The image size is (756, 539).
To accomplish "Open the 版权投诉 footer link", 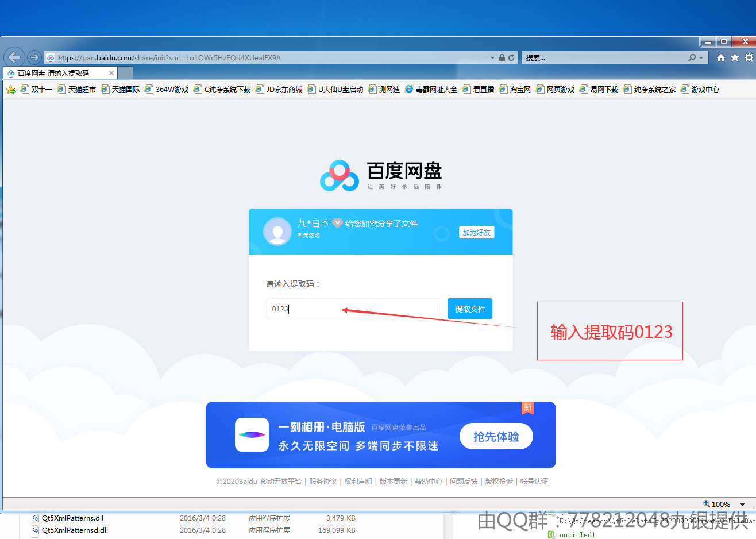I will pos(499,482).
